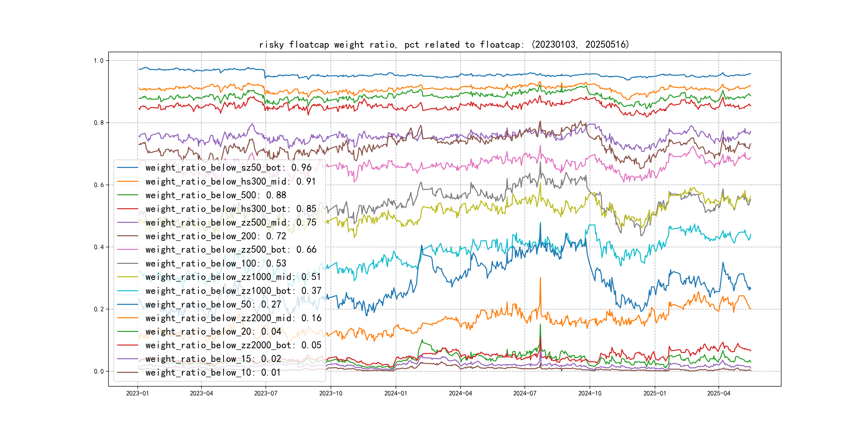Viewport: 868px width, 434px height.
Task: Select legend entry weight_ratio_below_50: 0.27
Action: point(213,304)
